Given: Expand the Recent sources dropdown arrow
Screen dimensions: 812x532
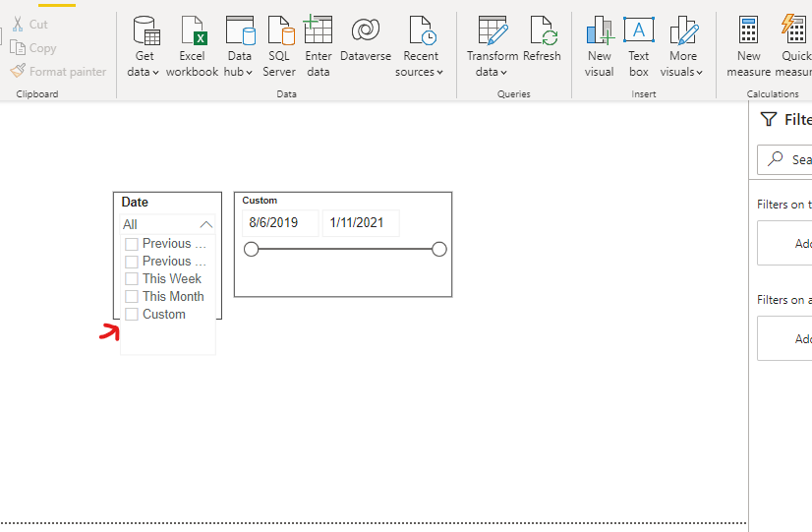Looking at the screenshot, I should pos(439,73).
